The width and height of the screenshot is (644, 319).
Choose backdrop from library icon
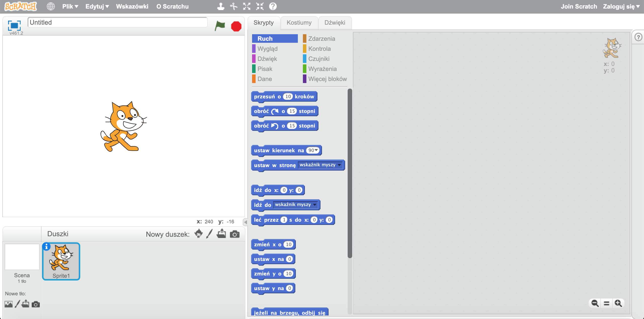click(9, 304)
